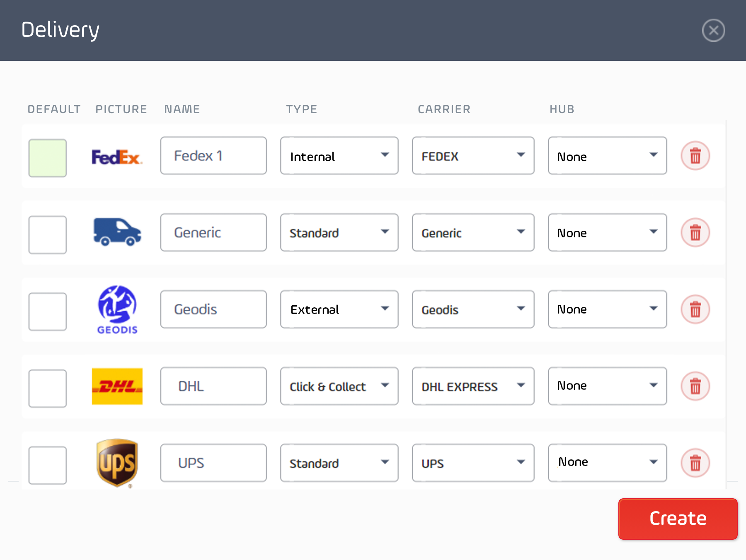
Task: Click the Create button
Action: tap(678, 519)
